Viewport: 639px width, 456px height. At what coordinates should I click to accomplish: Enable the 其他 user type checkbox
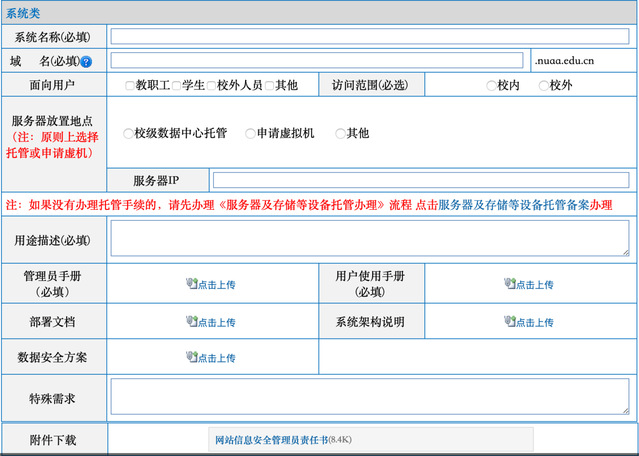click(x=269, y=86)
